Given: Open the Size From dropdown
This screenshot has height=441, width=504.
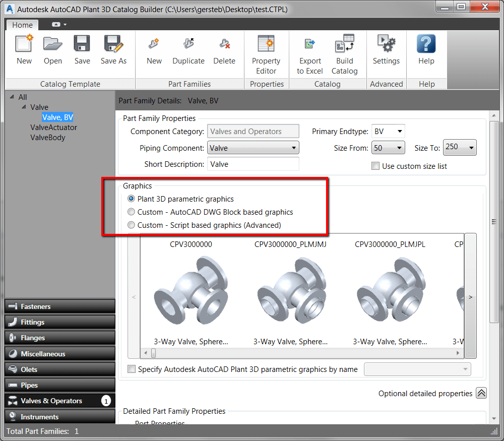Looking at the screenshot, I should [x=388, y=148].
